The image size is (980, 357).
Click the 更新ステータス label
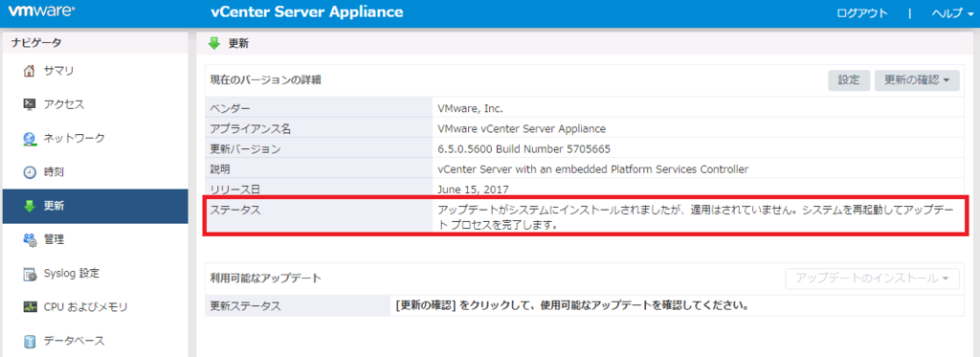(245, 305)
